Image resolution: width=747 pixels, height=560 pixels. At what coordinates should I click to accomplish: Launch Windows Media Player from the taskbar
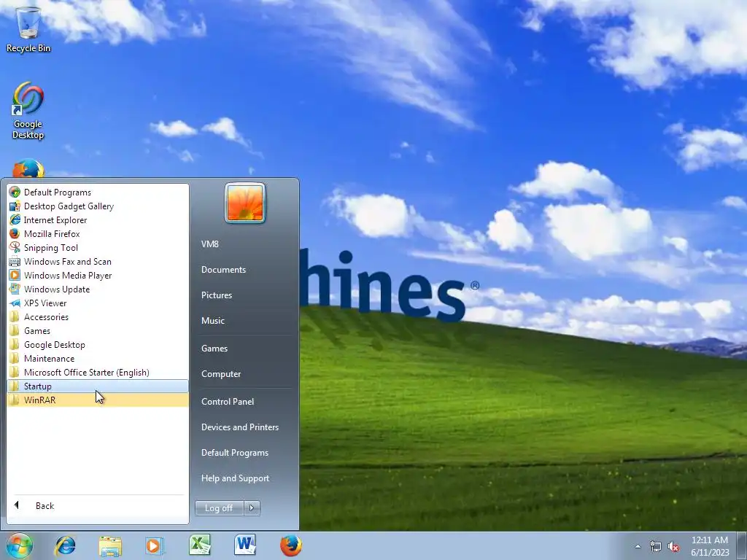click(x=155, y=545)
